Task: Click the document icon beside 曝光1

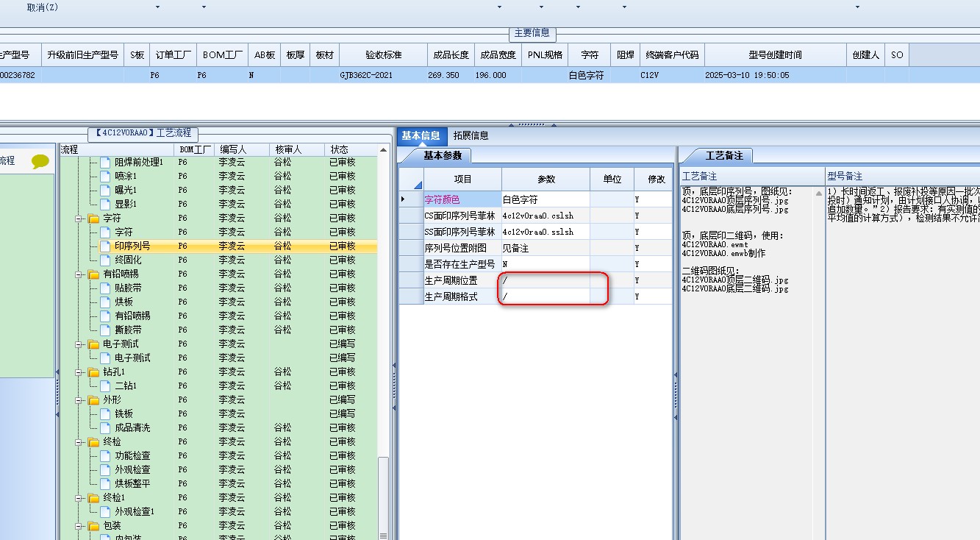Action: point(104,190)
